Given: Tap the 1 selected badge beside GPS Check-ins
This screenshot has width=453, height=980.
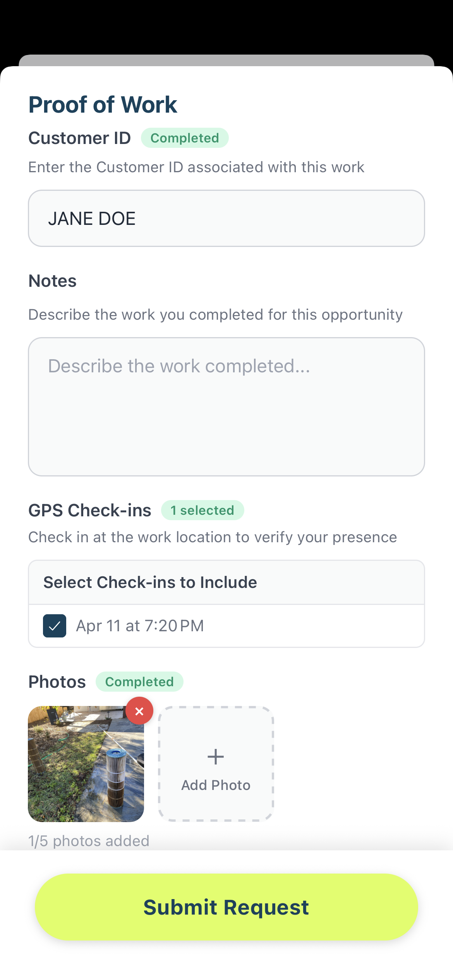Looking at the screenshot, I should click(202, 510).
